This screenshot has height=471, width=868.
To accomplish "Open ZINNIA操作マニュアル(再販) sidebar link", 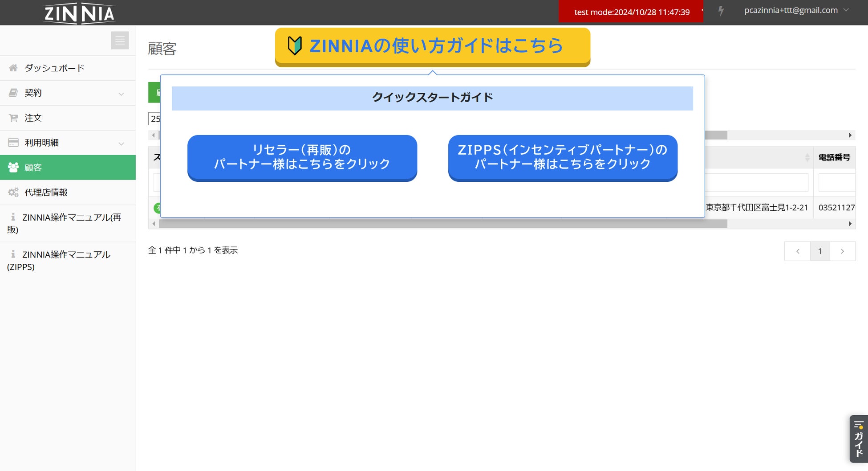I will click(68, 223).
